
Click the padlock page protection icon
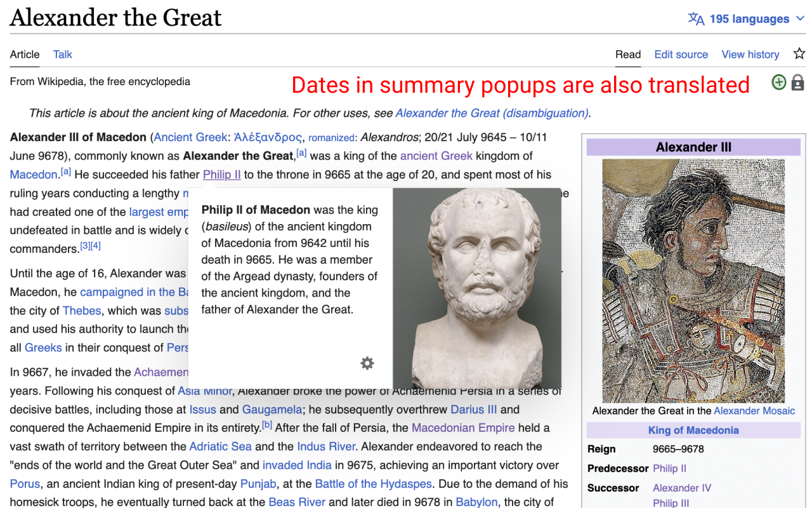coord(797,82)
